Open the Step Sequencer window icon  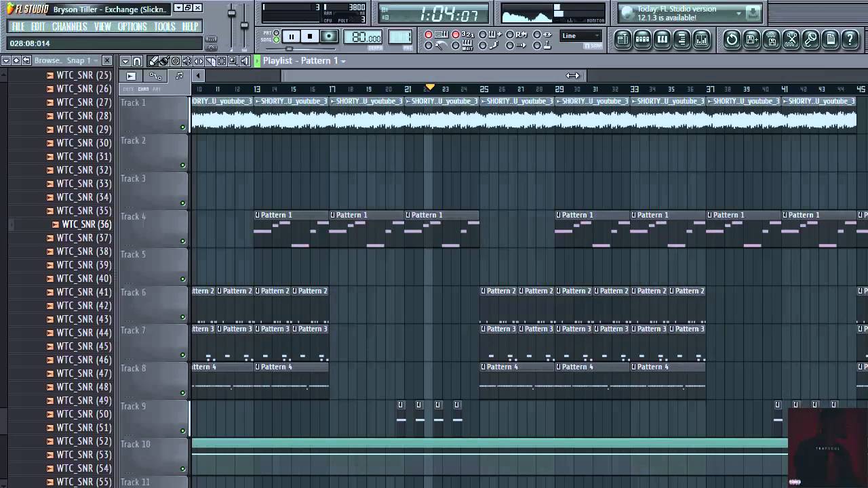point(642,39)
